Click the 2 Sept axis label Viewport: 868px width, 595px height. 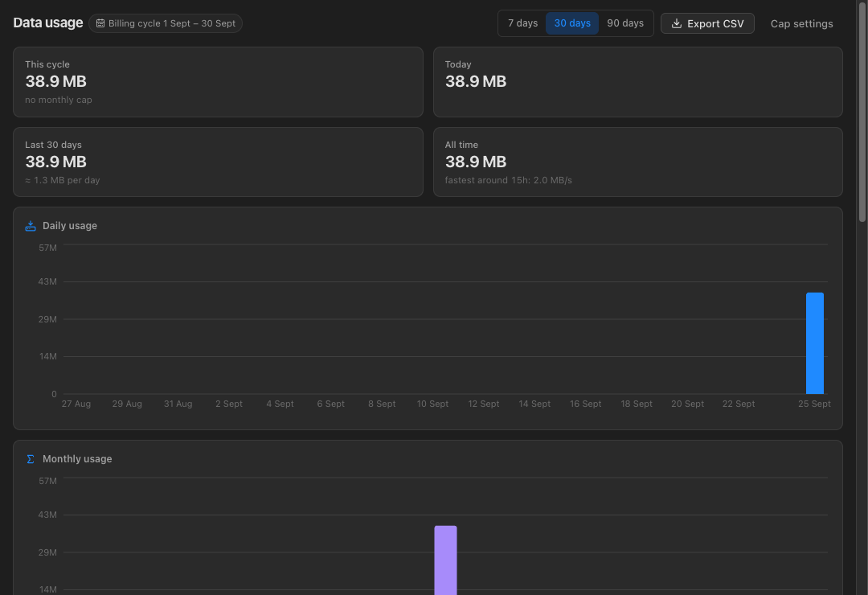coord(228,404)
